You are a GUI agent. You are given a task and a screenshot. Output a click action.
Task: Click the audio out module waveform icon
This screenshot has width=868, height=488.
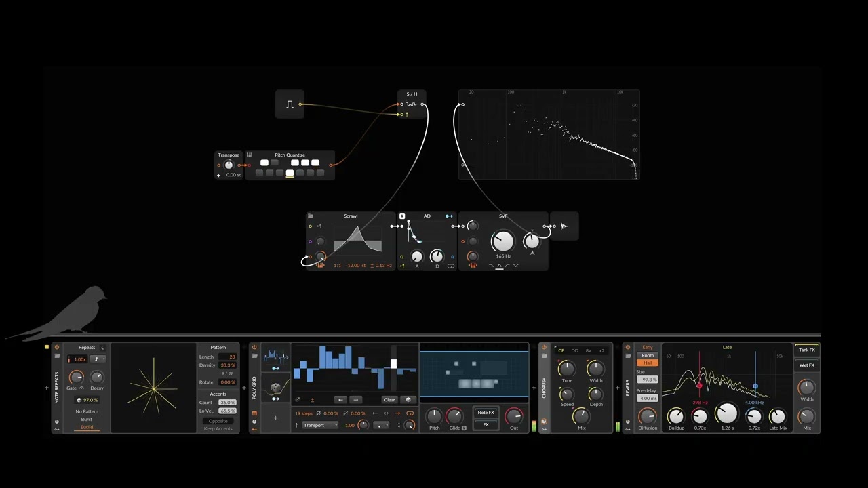tap(564, 226)
